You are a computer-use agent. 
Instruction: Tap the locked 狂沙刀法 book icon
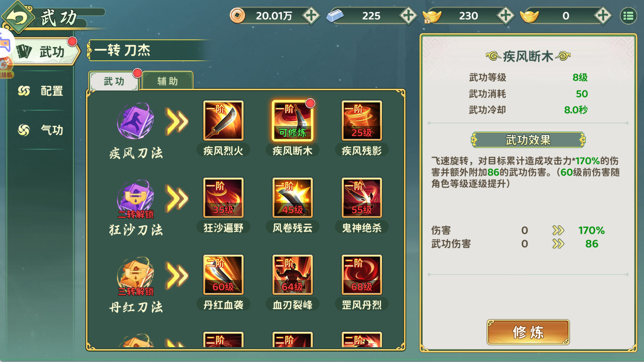pos(136,198)
